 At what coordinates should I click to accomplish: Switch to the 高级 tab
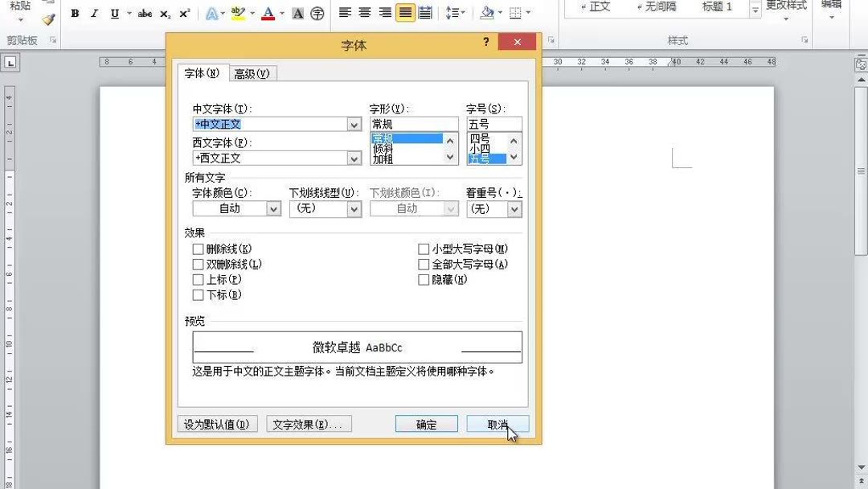253,73
